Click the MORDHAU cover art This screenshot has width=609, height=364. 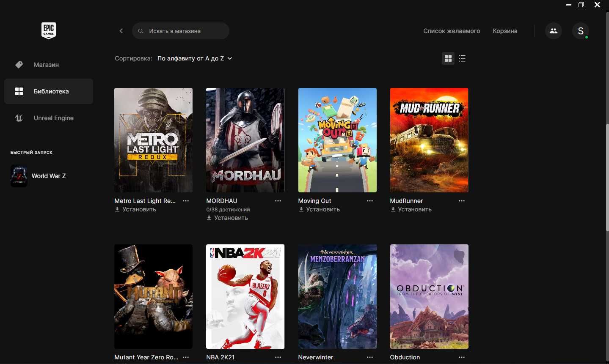(x=245, y=140)
